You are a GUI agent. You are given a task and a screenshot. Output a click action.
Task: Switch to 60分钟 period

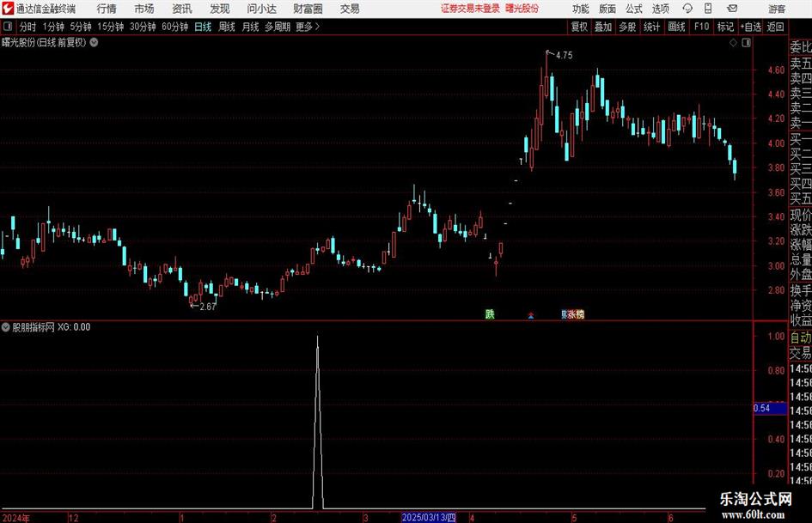[x=174, y=27]
